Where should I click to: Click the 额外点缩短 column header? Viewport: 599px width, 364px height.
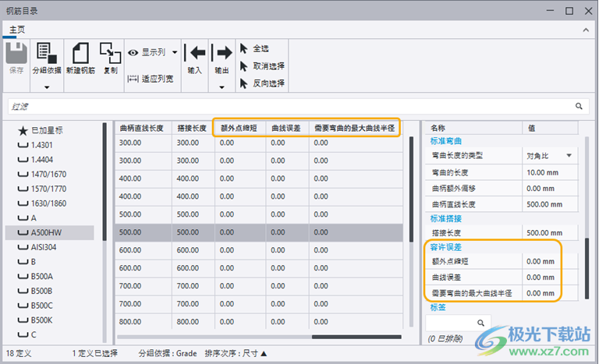click(x=240, y=128)
